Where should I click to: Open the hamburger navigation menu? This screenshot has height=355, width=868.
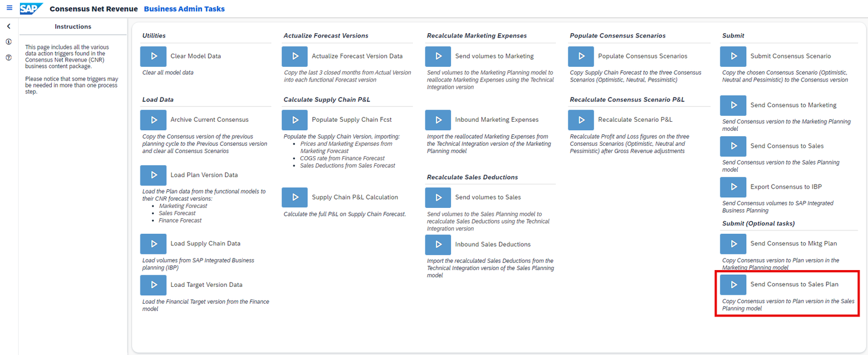(9, 8)
